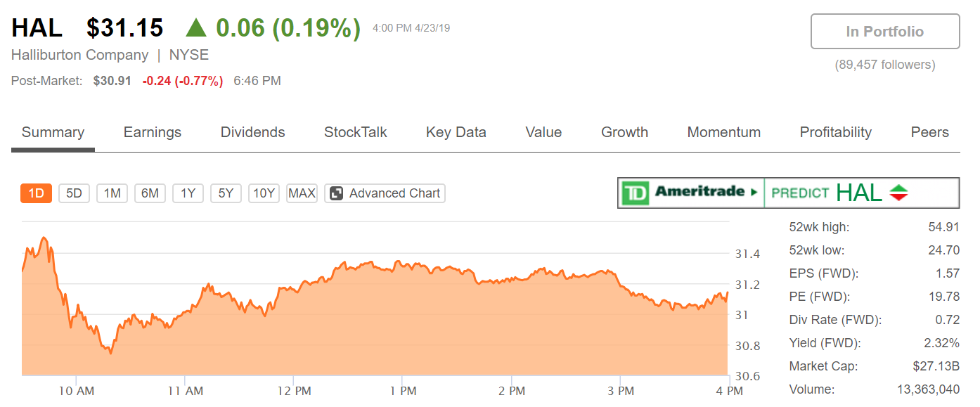Screen dimensions: 980x407
Task: Click the green up-triangle price indicator
Action: point(196,29)
